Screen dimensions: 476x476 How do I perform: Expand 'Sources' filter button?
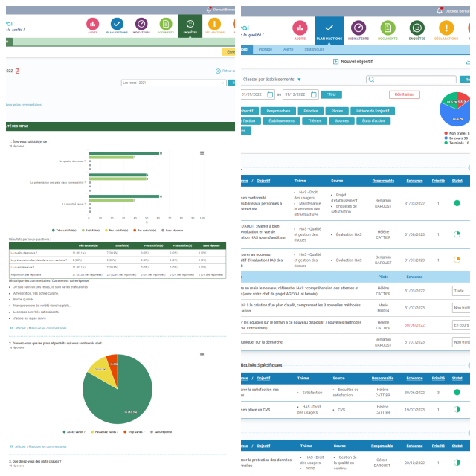[x=342, y=120]
